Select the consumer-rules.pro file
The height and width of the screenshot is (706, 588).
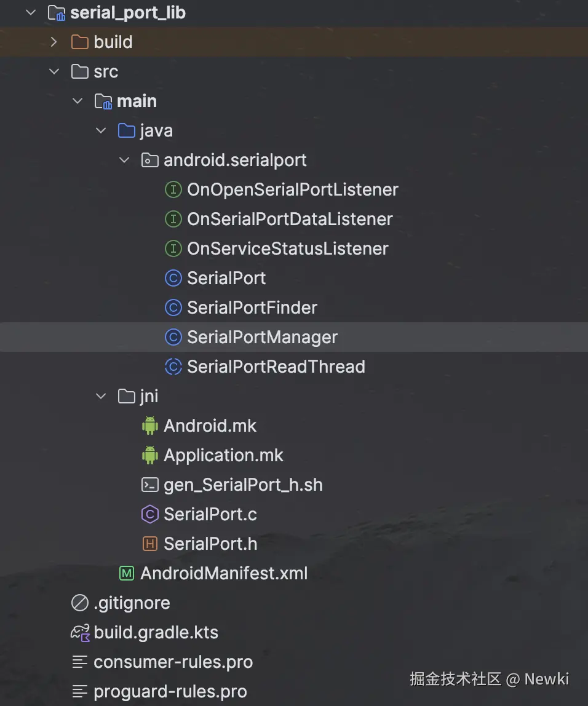173,662
